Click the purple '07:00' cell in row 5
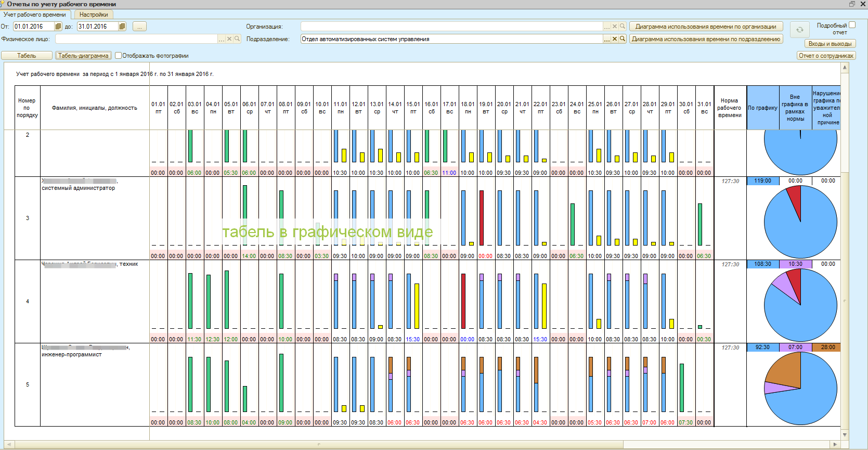 coord(795,347)
